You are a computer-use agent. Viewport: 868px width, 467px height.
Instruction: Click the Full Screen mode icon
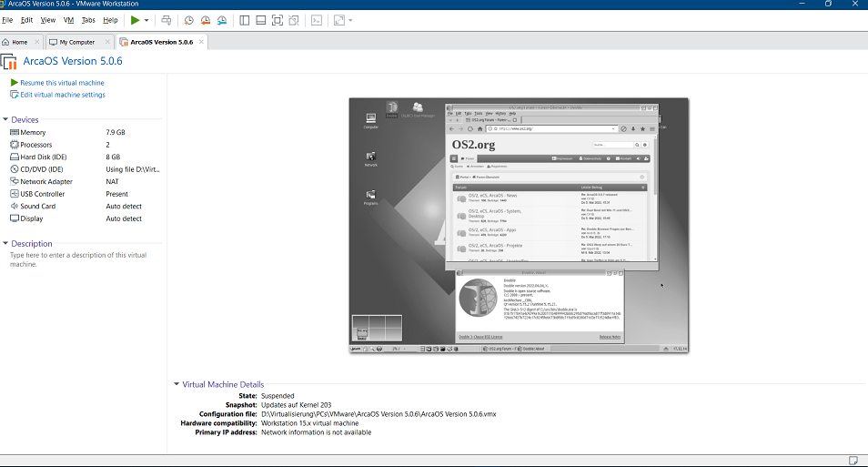click(x=278, y=21)
